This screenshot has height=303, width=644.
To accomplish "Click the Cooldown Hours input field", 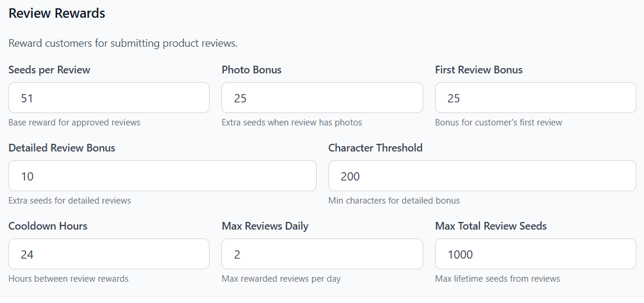I will coord(108,254).
